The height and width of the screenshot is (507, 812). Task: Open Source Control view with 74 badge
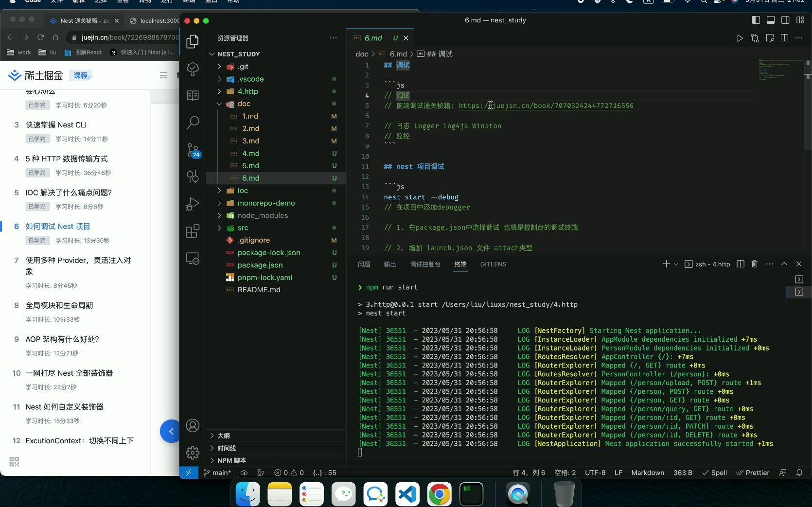(193, 150)
